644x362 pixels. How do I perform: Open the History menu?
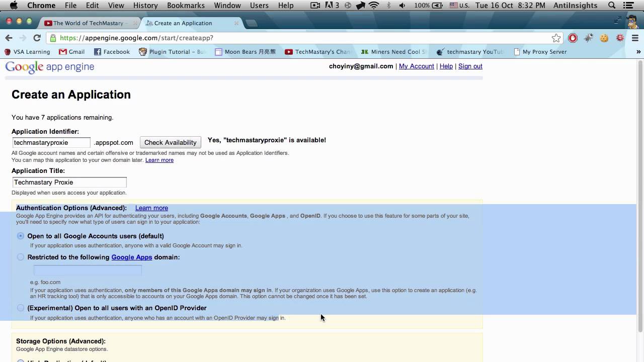click(145, 6)
